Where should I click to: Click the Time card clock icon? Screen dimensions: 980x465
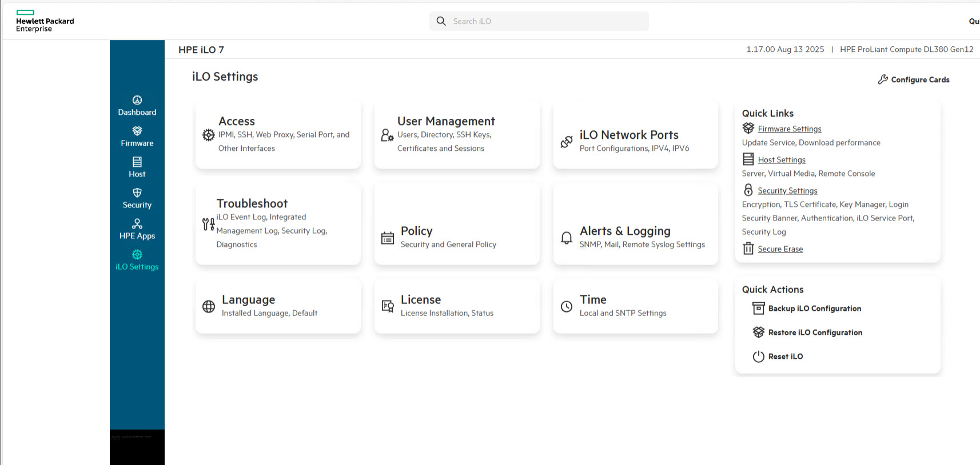click(567, 307)
